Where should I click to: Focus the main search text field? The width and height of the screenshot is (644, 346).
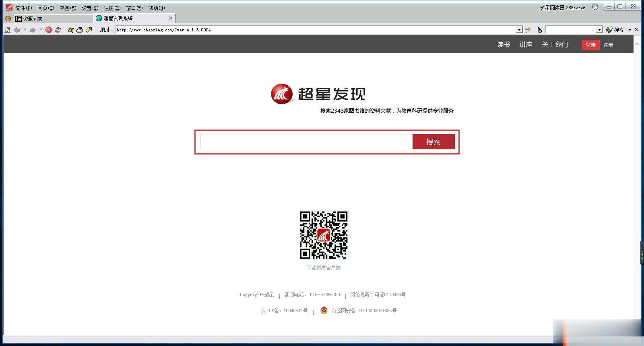tap(306, 142)
